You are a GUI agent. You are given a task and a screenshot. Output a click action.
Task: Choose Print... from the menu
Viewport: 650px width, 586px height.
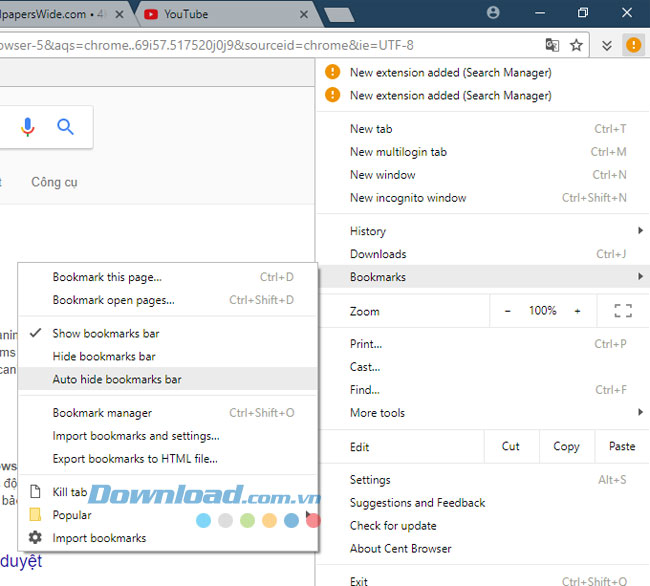483,344
